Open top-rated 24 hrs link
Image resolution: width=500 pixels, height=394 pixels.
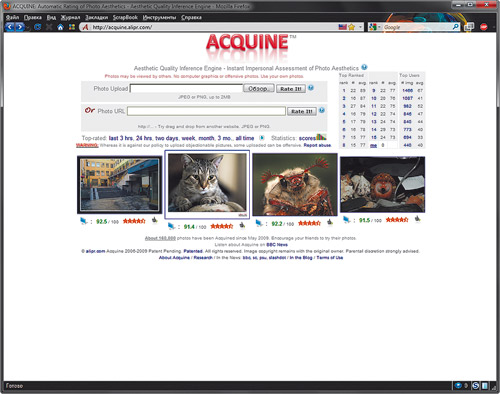point(144,138)
